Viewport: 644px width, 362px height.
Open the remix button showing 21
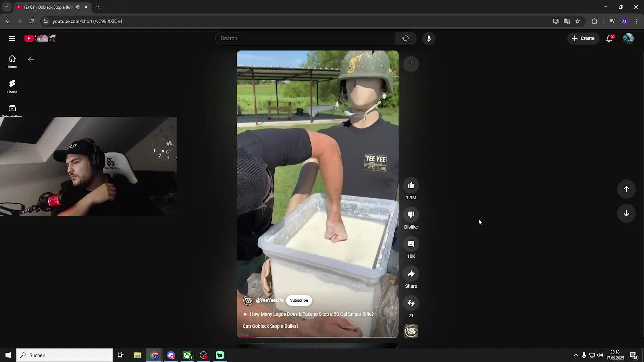tap(411, 303)
